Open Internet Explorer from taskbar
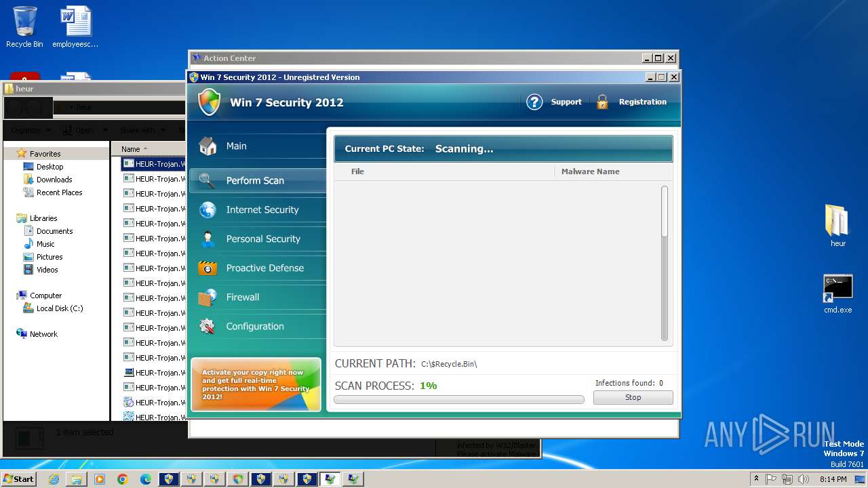This screenshot has height=488, width=868. coord(54,479)
